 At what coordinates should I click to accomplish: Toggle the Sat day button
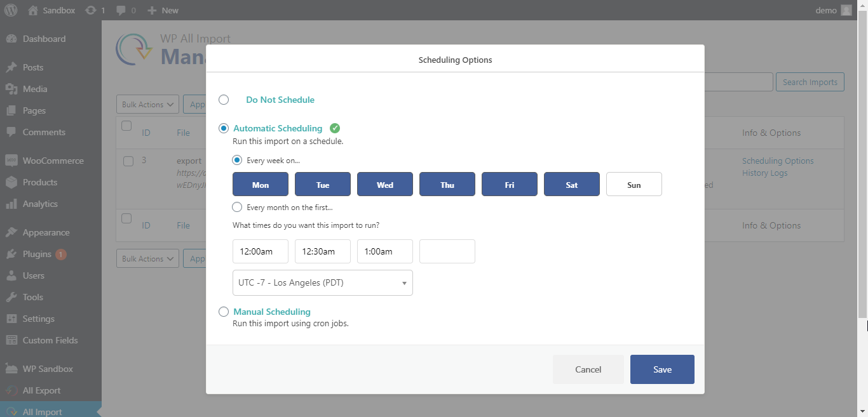572,184
